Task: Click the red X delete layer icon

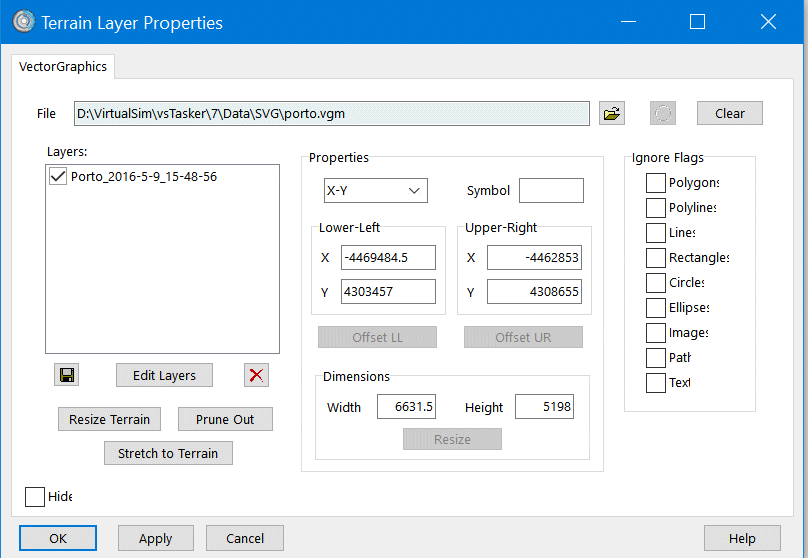Action: click(x=257, y=375)
